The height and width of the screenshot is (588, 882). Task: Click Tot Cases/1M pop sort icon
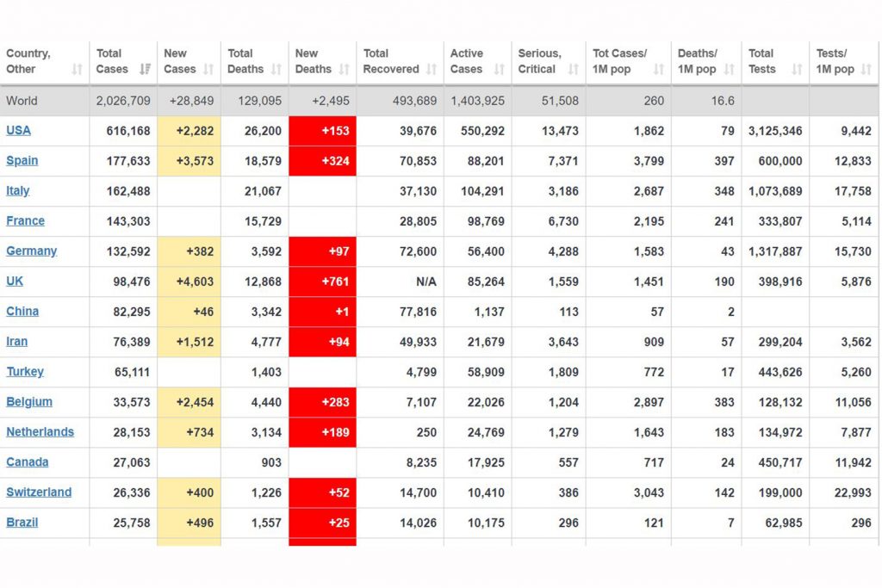tap(659, 69)
